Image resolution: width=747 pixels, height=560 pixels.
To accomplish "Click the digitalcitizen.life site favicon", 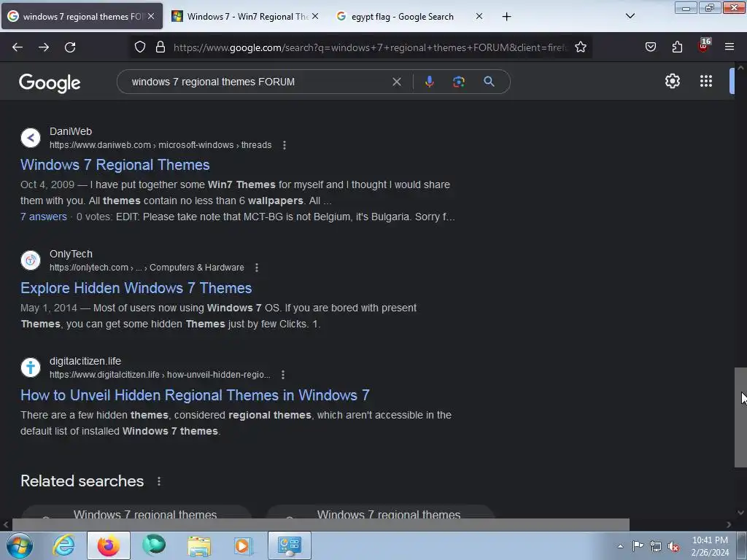I will pos(31,367).
